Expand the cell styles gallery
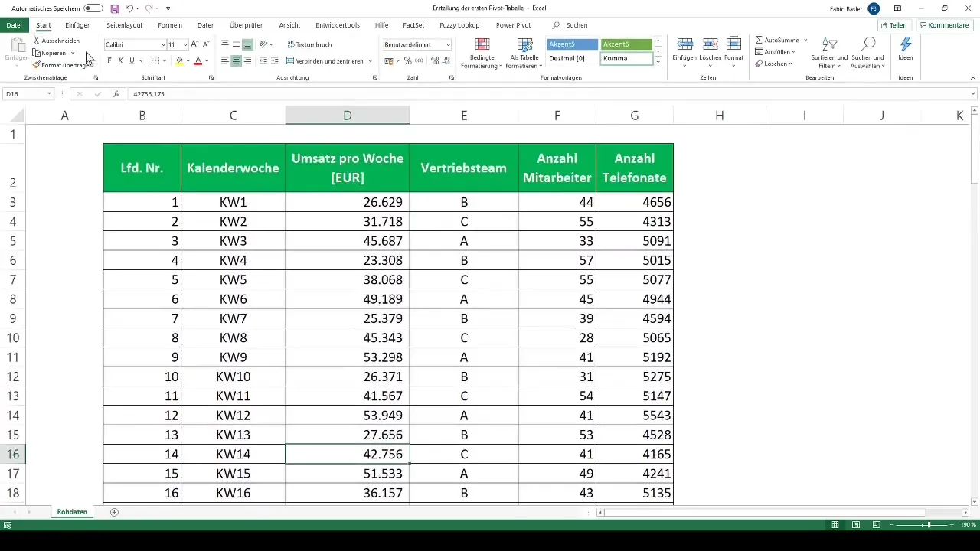Screen dimensions: 980x551 click(x=658, y=60)
